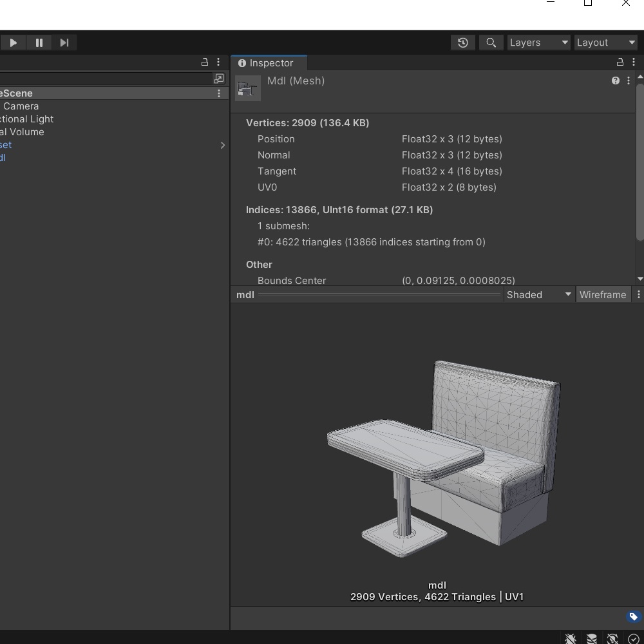Click the activity checkmark status icon

(633, 638)
